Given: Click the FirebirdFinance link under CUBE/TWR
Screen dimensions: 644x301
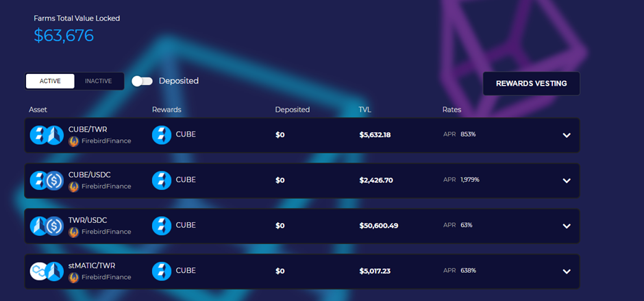Looking at the screenshot, I should (106, 141).
